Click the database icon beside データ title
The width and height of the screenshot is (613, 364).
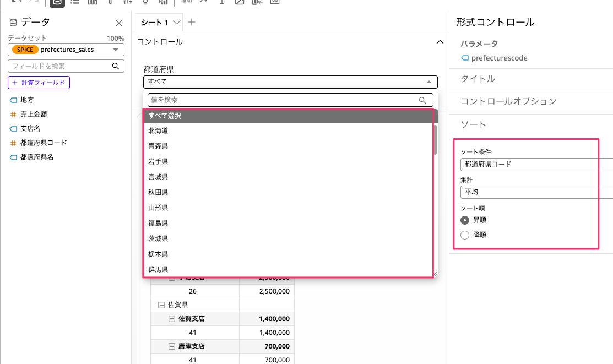13,23
